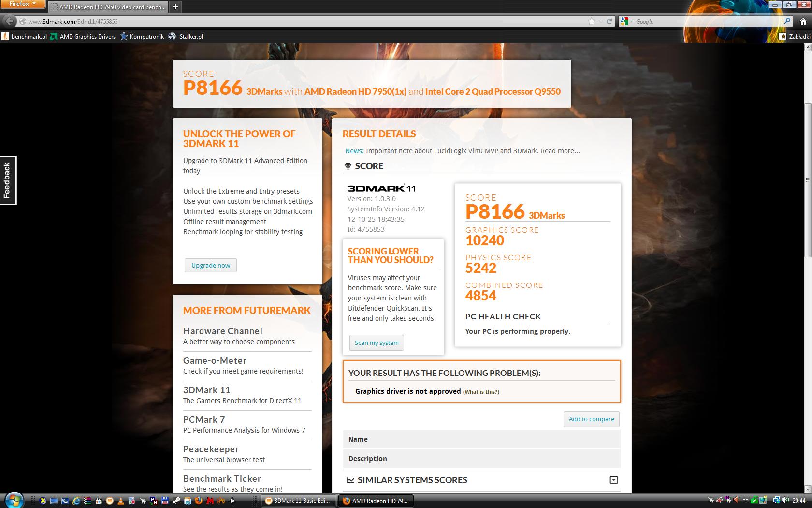Image resolution: width=812 pixels, height=508 pixels.
Task: Click the search magnifier icon
Action: click(787, 21)
